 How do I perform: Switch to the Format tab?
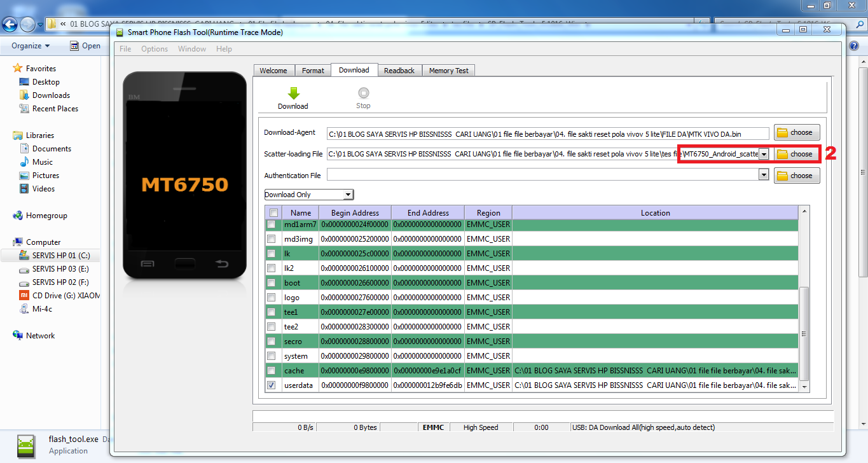(x=313, y=71)
